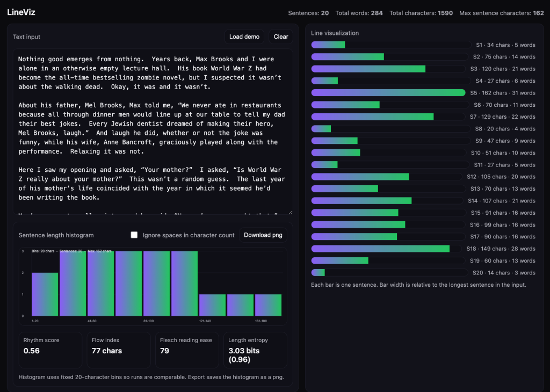Click the Flesch reading ease card
This screenshot has height=392, width=550.
[187, 350]
